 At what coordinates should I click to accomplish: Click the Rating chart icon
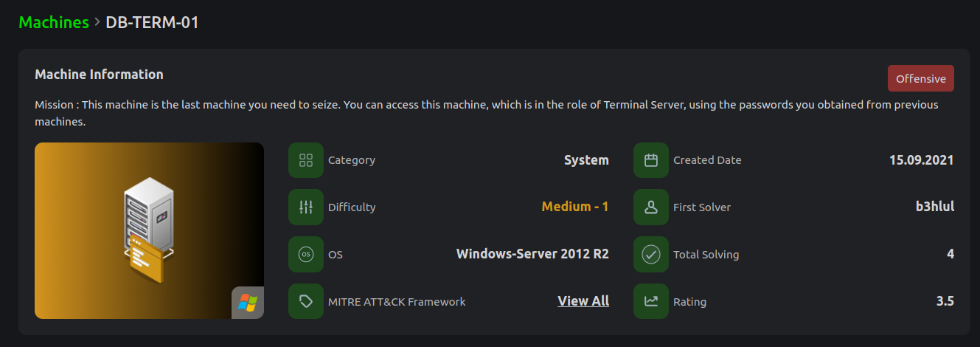pos(651,301)
